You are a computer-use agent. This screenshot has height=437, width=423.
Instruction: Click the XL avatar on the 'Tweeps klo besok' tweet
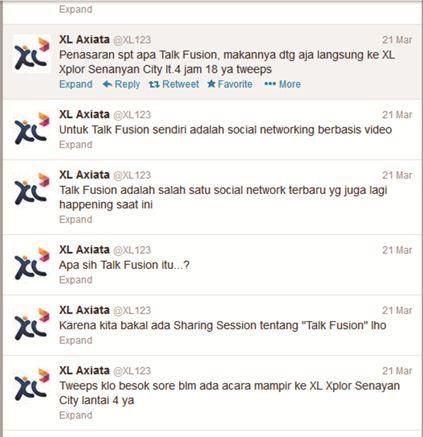point(32,384)
